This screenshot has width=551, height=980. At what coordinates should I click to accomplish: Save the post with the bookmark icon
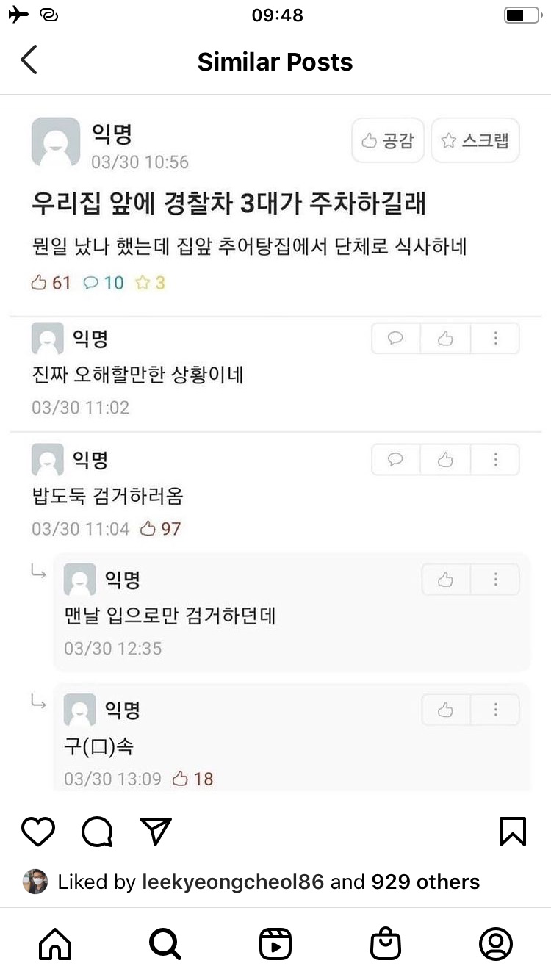point(512,831)
